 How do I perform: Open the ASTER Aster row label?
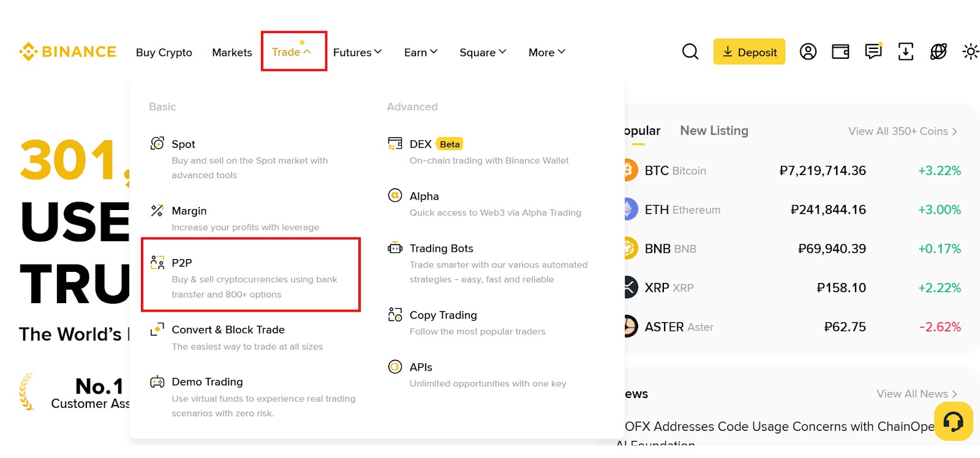[x=679, y=327]
